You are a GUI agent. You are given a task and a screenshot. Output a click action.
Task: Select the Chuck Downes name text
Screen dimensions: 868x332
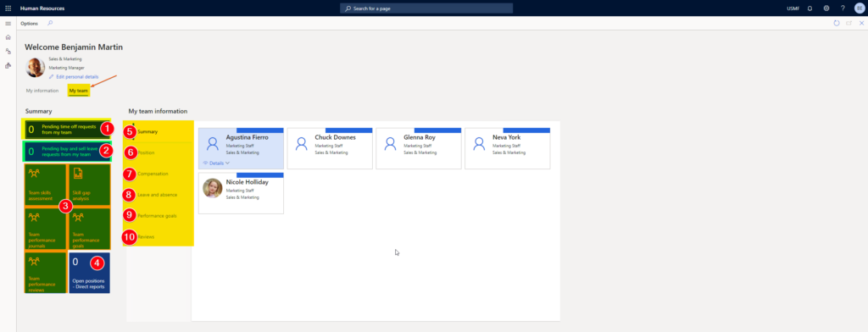coord(335,137)
